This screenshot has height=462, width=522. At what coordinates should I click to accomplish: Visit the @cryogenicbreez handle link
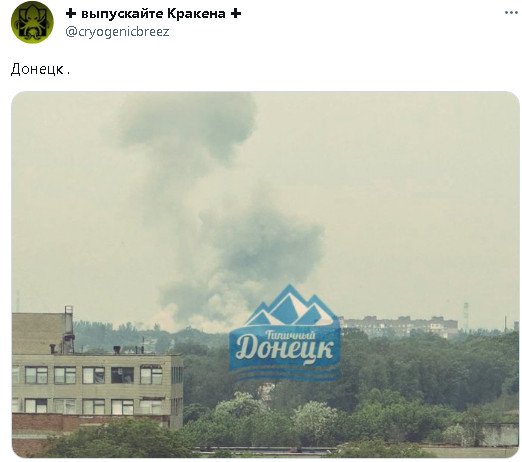click(117, 32)
